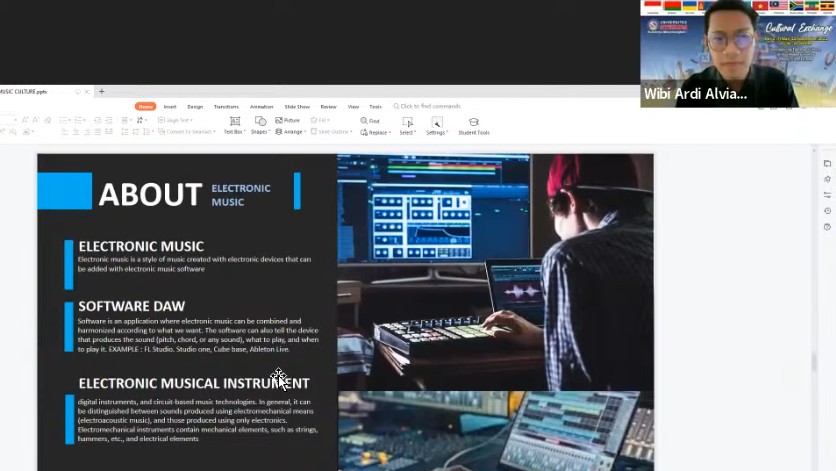Apply a bulleted list from the toolbar
The height and width of the screenshot is (471, 836).
[63, 121]
